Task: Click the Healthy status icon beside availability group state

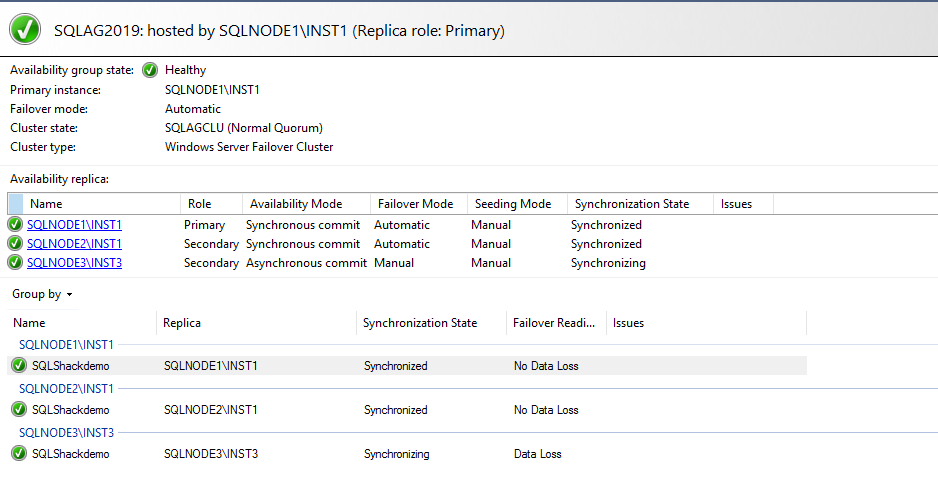Action: coord(150,70)
